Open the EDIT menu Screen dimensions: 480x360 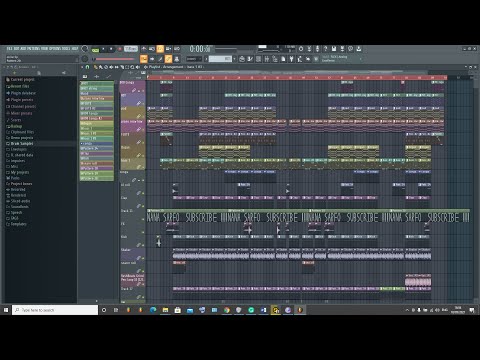tap(16, 49)
